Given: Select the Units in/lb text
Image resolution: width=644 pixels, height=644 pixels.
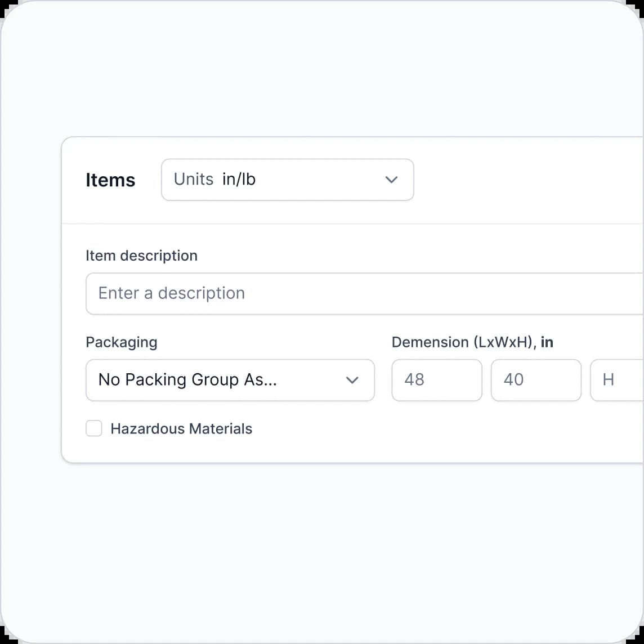Looking at the screenshot, I should pyautogui.click(x=214, y=180).
